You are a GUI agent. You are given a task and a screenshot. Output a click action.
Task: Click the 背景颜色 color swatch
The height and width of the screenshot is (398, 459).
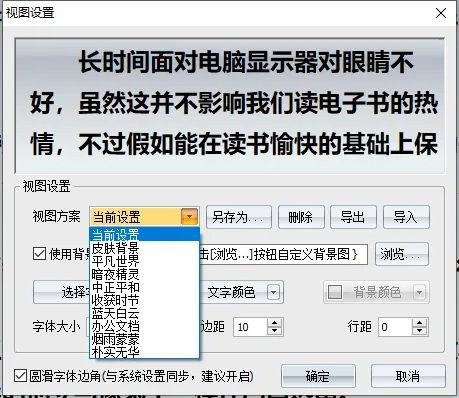(x=335, y=292)
